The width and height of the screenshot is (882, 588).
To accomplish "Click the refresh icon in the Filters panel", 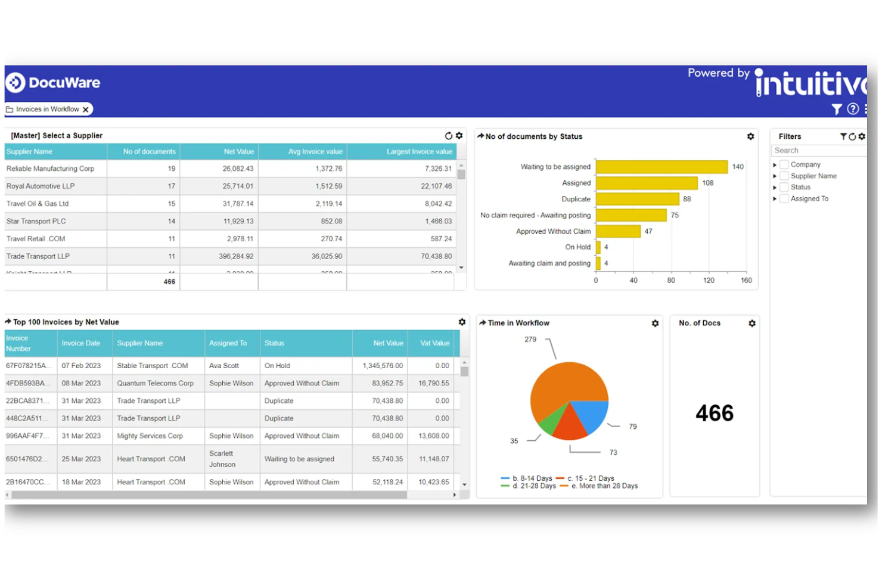I will click(852, 136).
